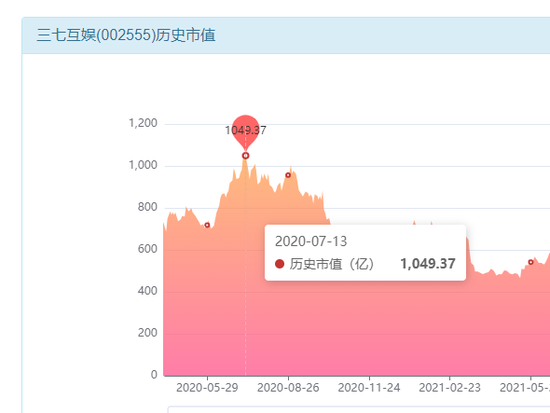
Task: Select the marker circle near 2021-05 date
Action: [531, 262]
